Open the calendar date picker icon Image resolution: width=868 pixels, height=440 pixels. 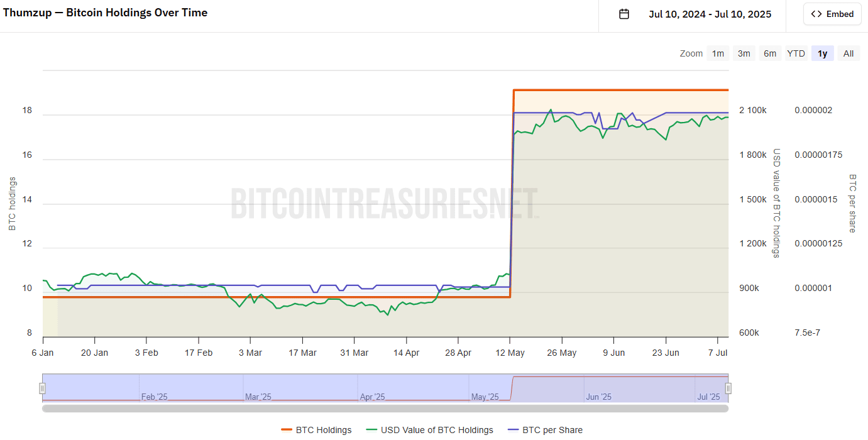coord(624,14)
